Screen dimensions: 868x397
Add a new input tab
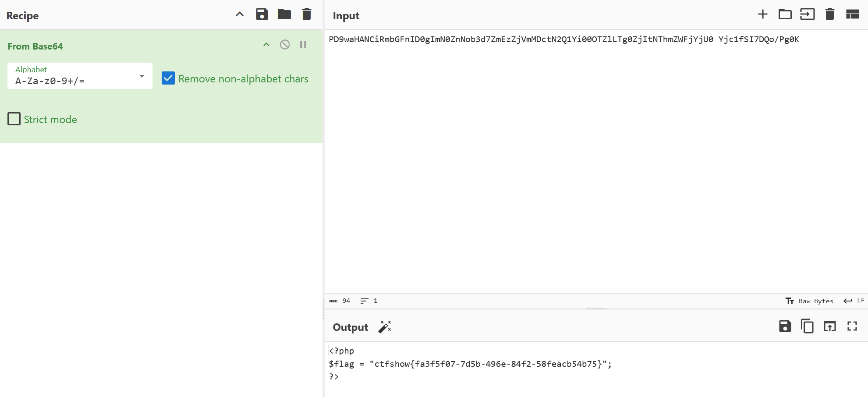[x=763, y=14]
